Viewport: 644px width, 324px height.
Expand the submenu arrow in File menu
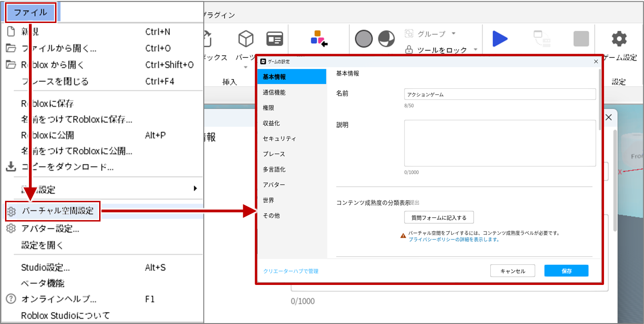tap(195, 188)
